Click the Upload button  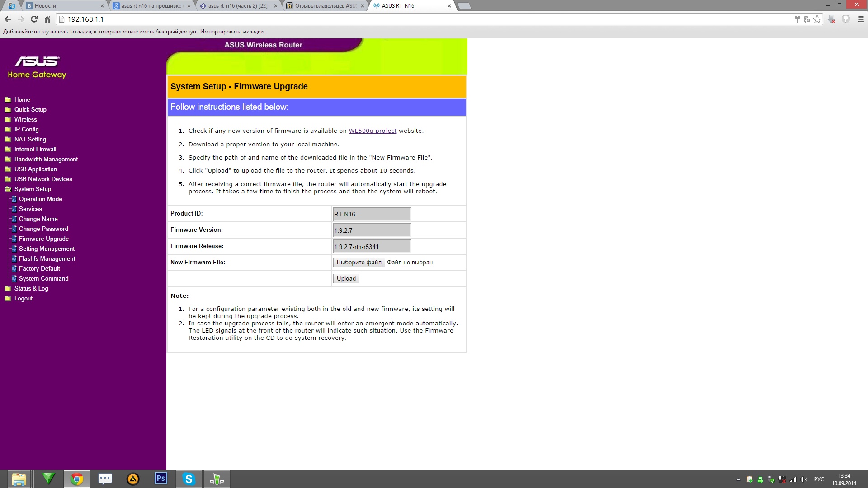pos(346,278)
